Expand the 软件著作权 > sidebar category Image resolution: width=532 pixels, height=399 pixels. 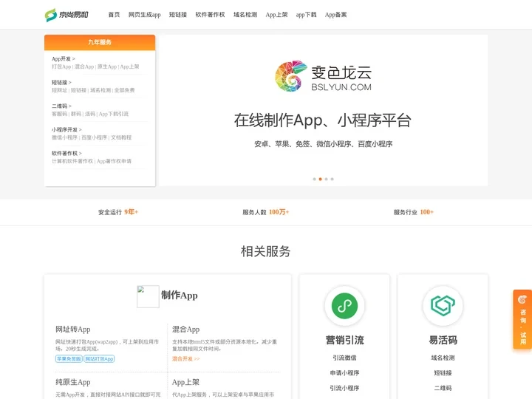coord(66,154)
